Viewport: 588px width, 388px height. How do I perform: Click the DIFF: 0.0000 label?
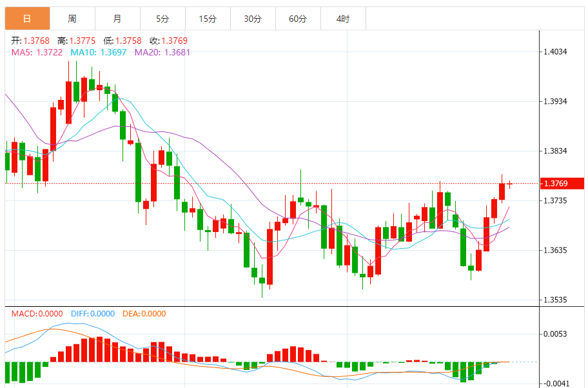click(93, 314)
